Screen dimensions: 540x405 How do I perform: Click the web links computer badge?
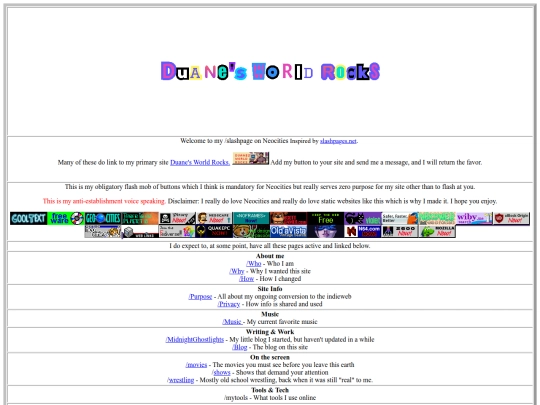[x=140, y=231]
